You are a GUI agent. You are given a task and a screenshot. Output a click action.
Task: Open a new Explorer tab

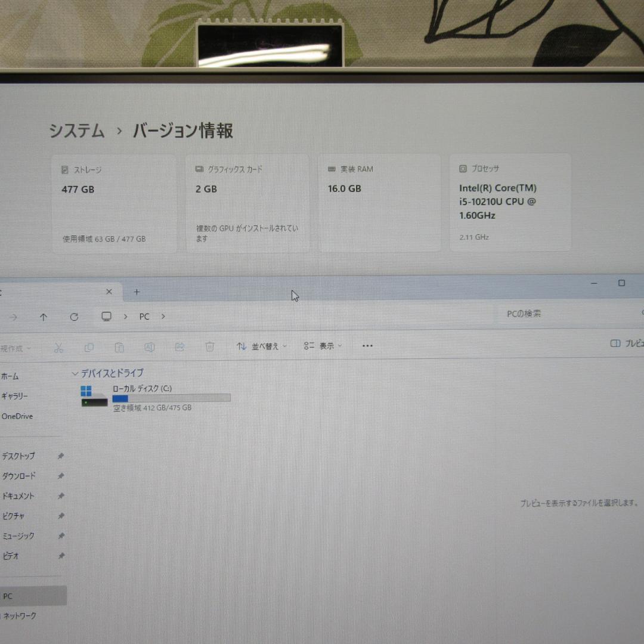(137, 292)
